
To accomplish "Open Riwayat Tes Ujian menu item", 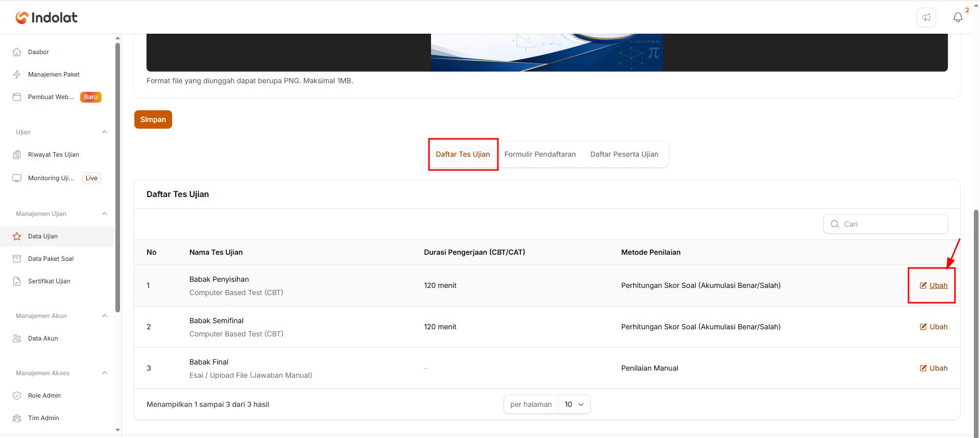I will tap(57, 155).
